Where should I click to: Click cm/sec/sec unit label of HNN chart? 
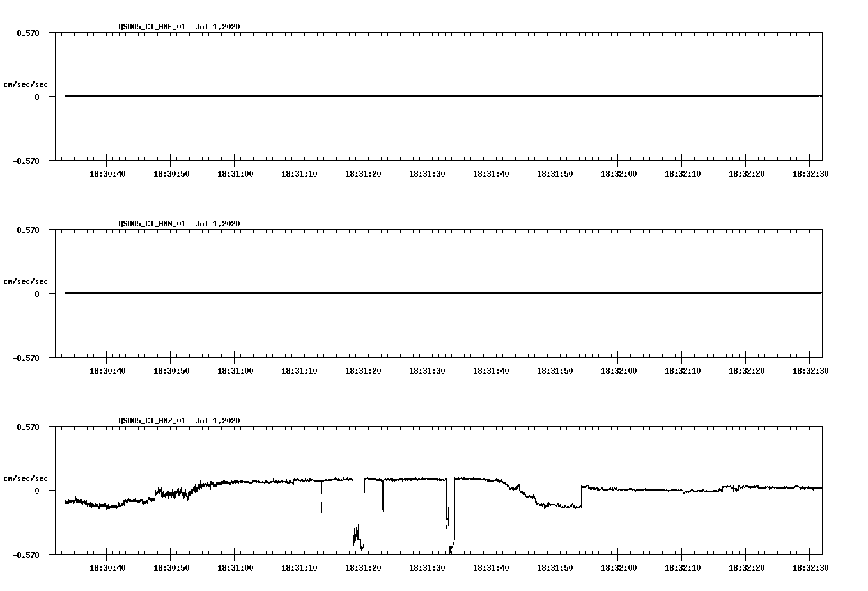click(26, 281)
